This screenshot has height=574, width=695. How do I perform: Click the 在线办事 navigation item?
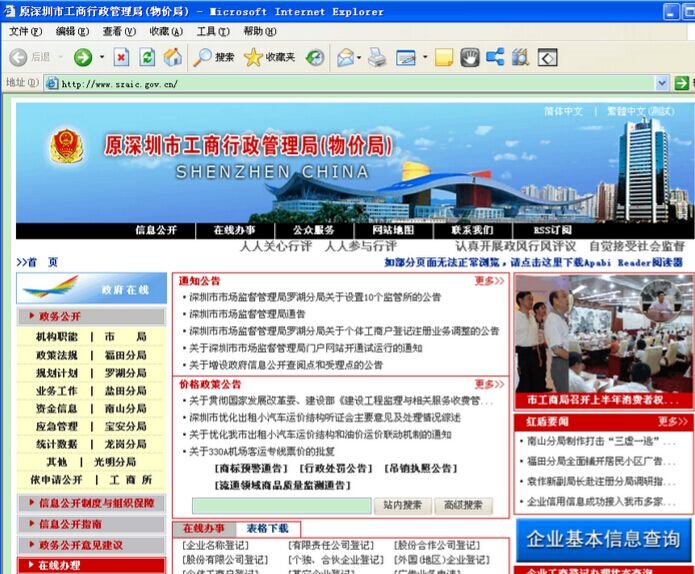pyautogui.click(x=234, y=230)
